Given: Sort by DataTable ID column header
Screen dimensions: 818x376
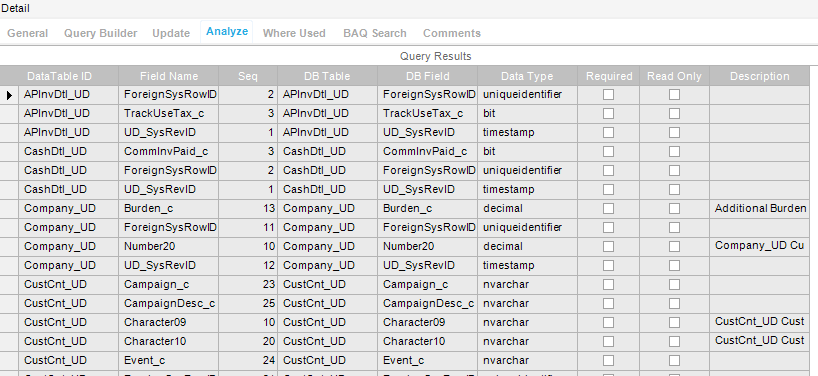Looking at the screenshot, I should pyautogui.click(x=59, y=76).
